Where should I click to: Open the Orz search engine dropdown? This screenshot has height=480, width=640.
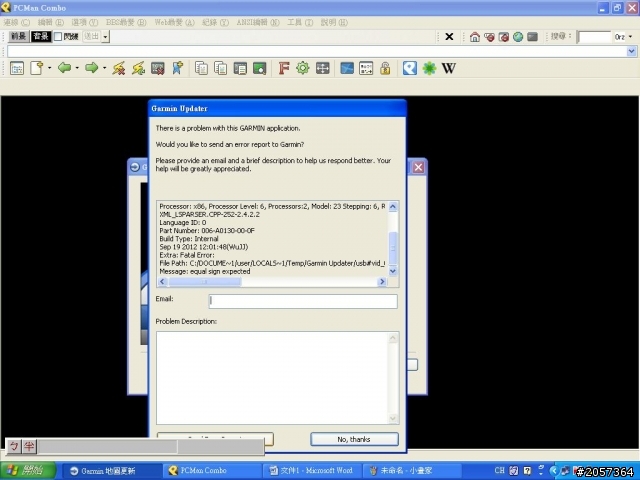[x=631, y=37]
